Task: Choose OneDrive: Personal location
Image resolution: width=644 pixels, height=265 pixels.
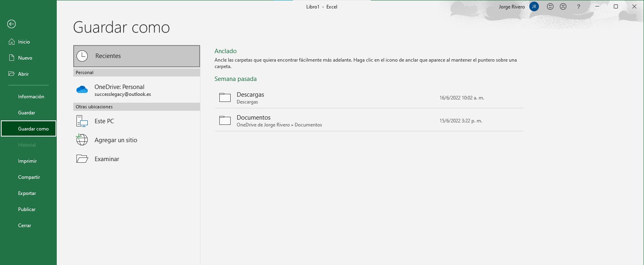Action: pos(136,90)
